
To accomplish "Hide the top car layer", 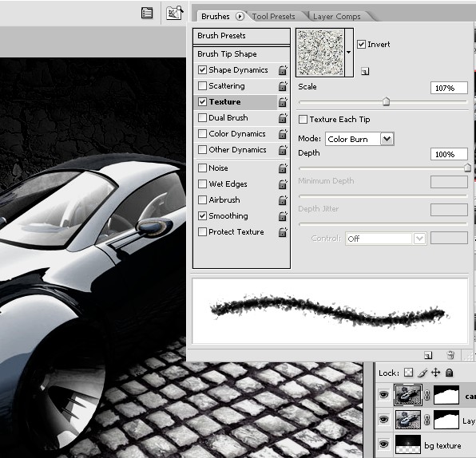I will [x=383, y=395].
